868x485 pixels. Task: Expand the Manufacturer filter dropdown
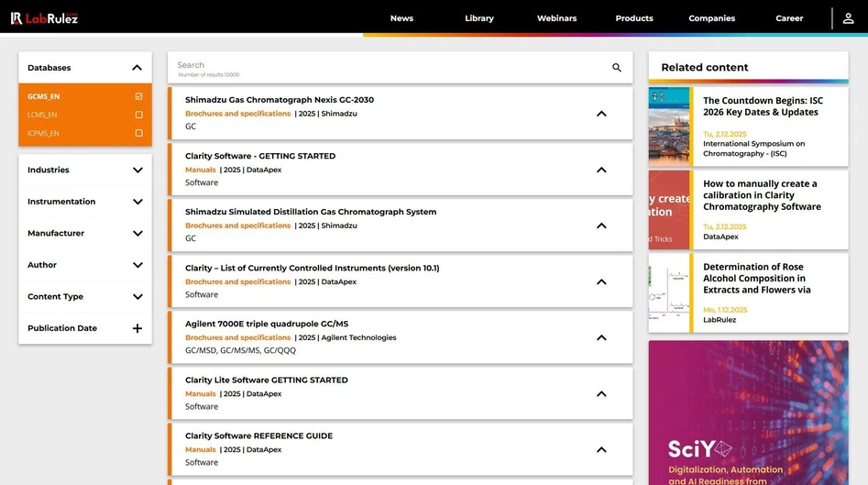coord(137,233)
